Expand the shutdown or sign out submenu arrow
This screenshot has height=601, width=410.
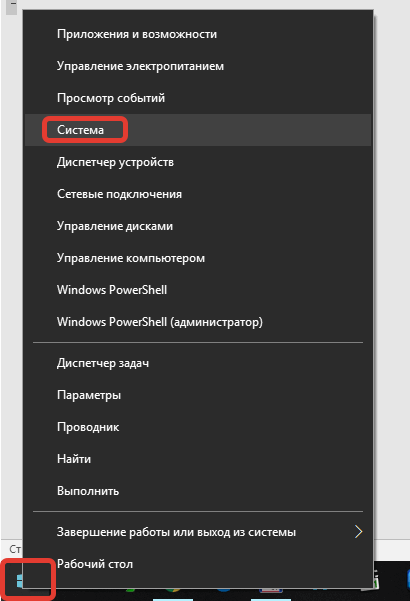pos(358,532)
